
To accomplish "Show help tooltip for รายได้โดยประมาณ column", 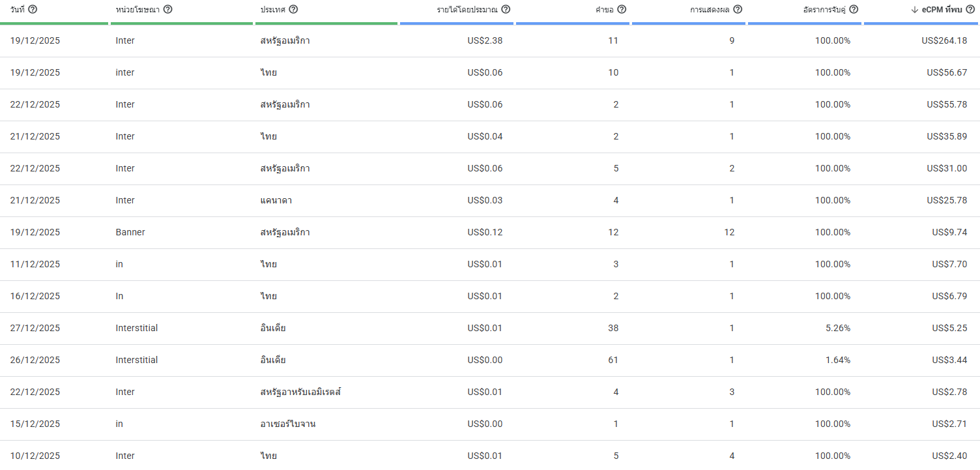I will 506,9.
